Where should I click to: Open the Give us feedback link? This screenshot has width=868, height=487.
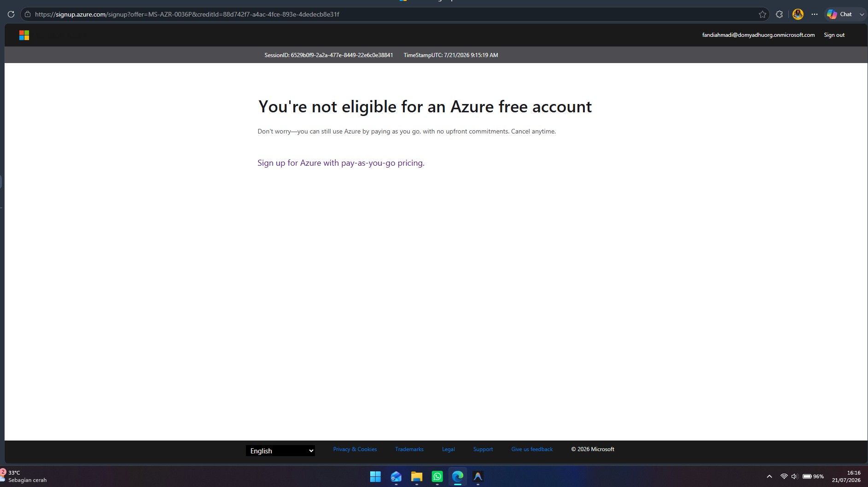[x=532, y=449]
